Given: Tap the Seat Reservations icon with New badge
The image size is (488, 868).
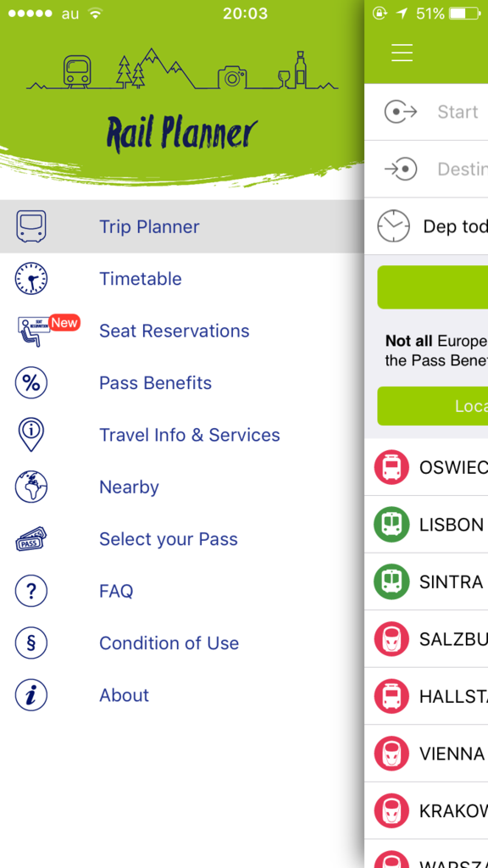Looking at the screenshot, I should [x=48, y=331].
